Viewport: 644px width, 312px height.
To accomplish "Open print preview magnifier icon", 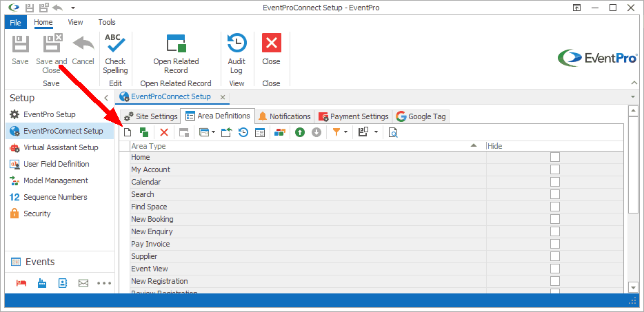I will 393,132.
